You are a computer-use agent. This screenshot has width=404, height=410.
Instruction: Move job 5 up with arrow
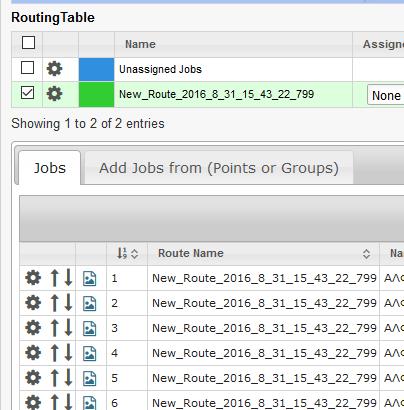54,378
